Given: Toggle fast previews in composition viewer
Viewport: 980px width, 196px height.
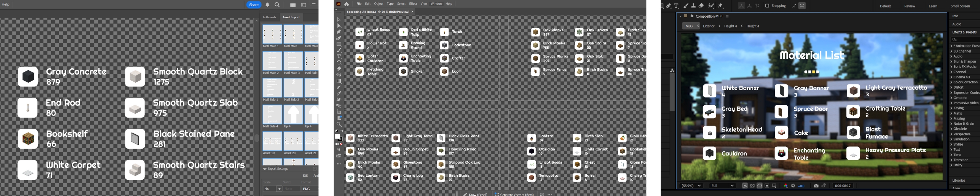Looking at the screenshot, I should (745, 186).
